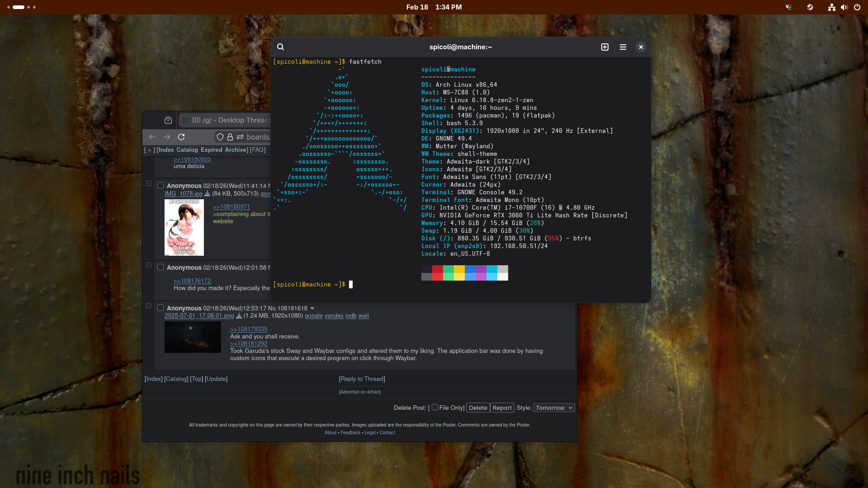Go back in browser history

point(152,137)
